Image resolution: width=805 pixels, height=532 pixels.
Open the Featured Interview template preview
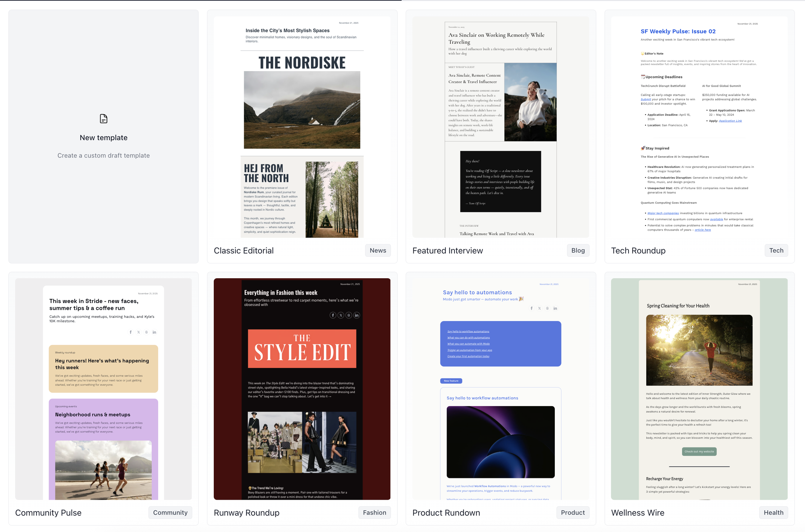[500, 127]
